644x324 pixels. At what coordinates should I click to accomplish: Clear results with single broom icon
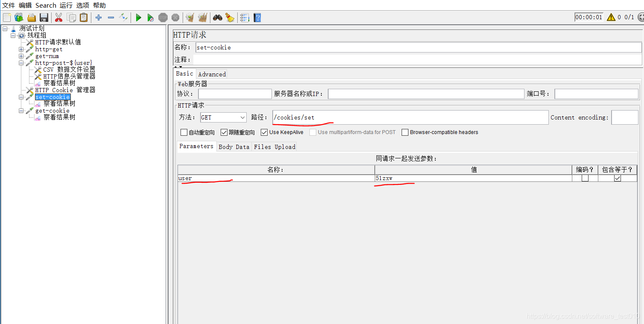[190, 18]
